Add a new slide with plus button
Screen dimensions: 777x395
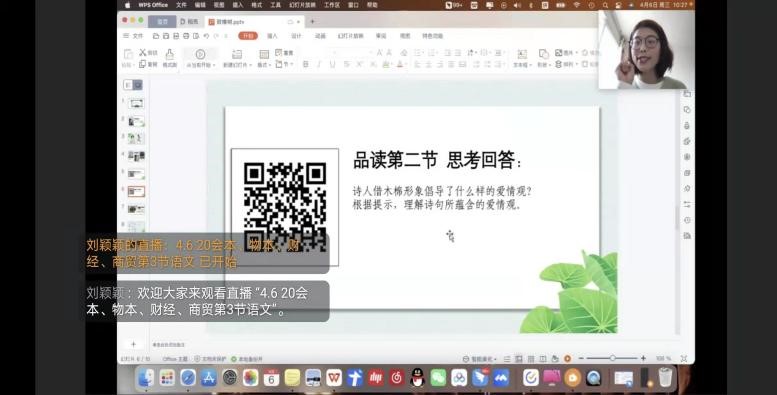(x=133, y=344)
